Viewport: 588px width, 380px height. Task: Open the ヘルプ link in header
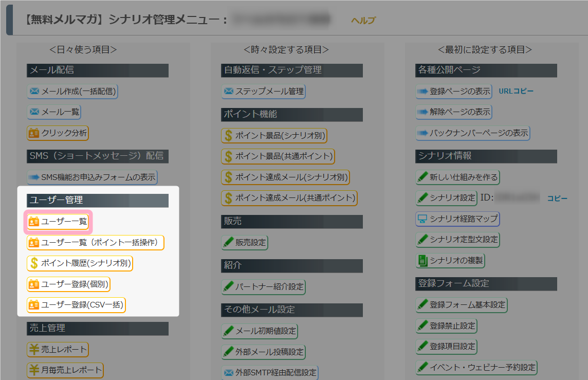[x=363, y=20]
